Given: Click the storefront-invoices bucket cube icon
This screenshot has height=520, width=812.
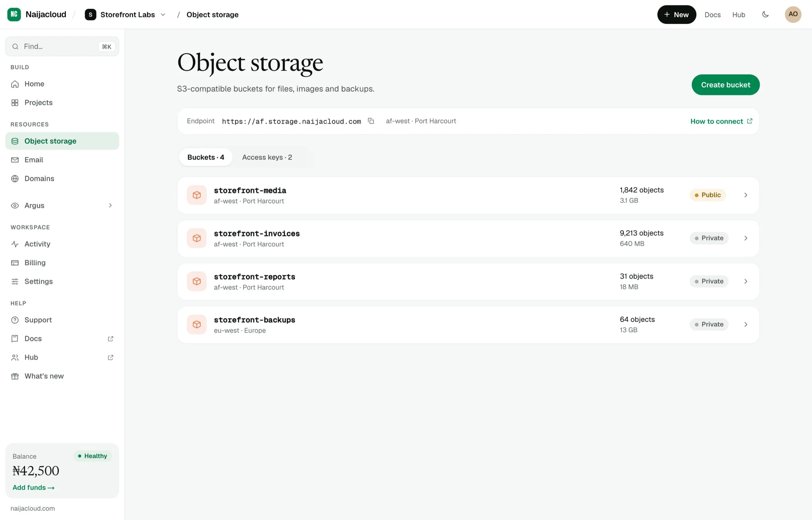Looking at the screenshot, I should 197,238.
